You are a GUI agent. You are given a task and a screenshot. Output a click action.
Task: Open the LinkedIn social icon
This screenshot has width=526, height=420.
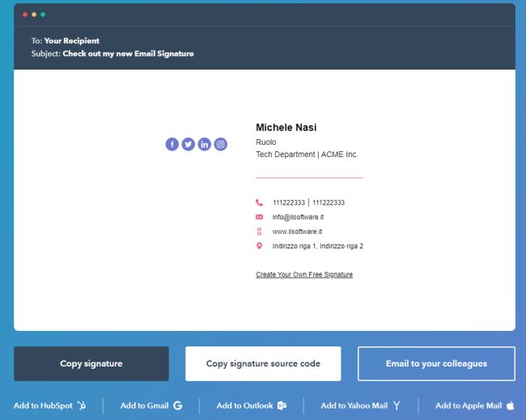(204, 144)
